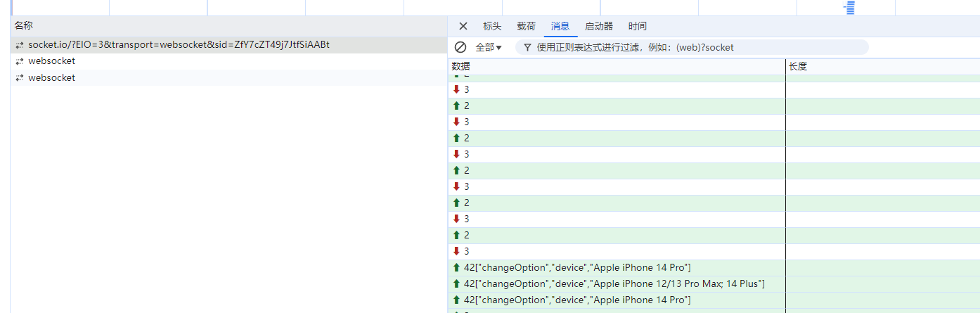Clear all WebSocket messages
The image size is (980, 313).
460,47
